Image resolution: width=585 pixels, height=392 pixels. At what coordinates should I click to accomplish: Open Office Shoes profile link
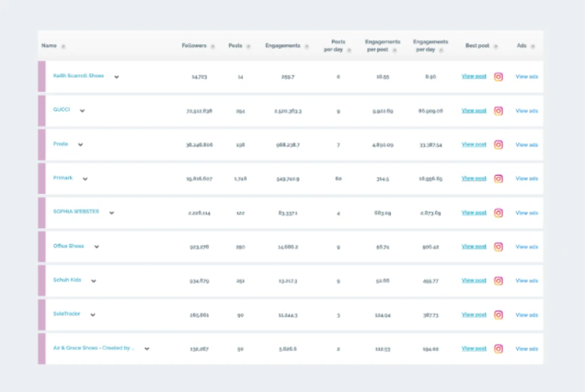point(69,246)
